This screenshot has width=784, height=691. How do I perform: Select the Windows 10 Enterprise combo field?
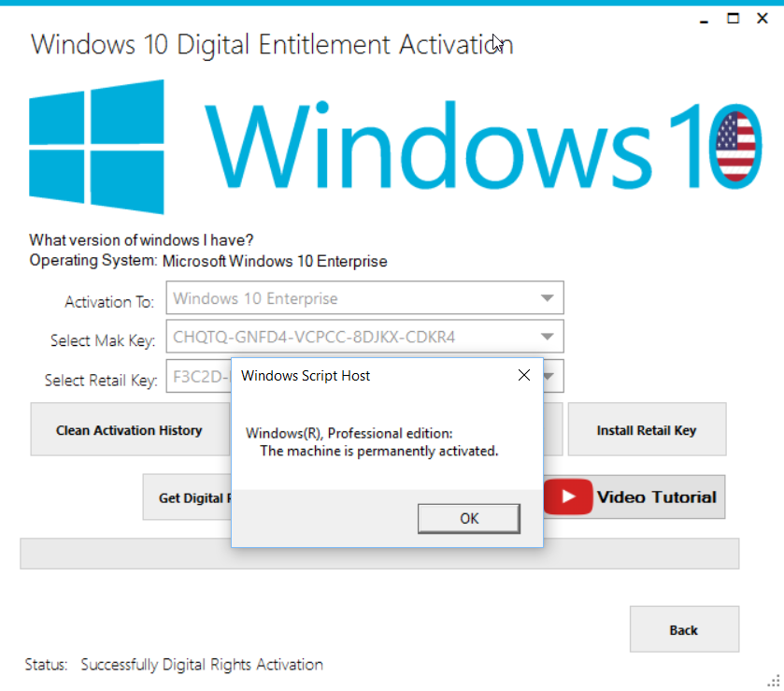(365, 297)
